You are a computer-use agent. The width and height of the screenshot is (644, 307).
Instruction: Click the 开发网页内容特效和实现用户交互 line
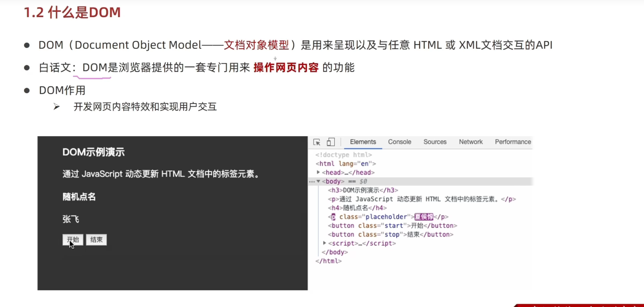[145, 107]
